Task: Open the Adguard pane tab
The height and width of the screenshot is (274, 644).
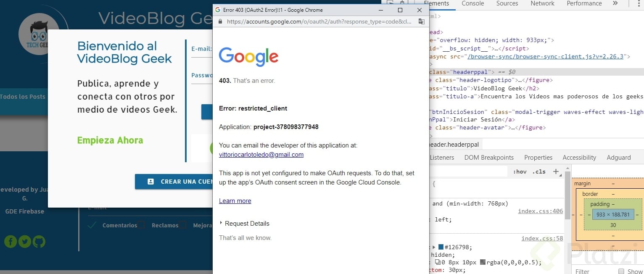Action: (618, 158)
